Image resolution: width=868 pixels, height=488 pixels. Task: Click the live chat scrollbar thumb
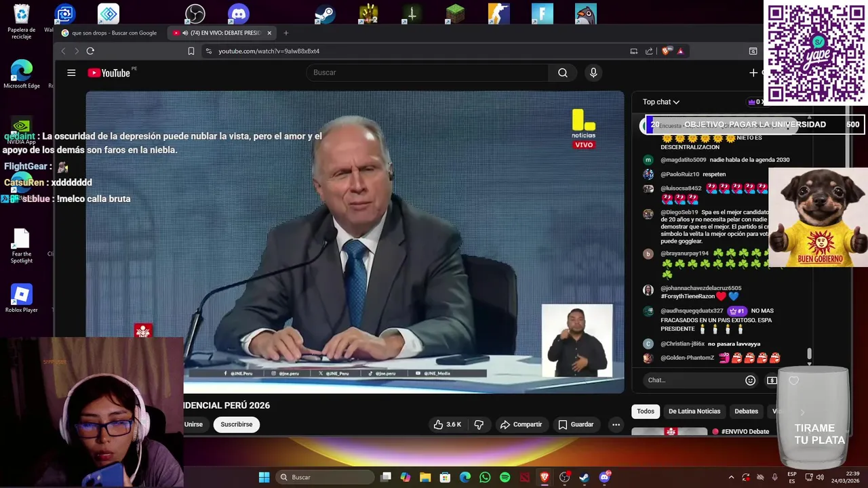808,354
